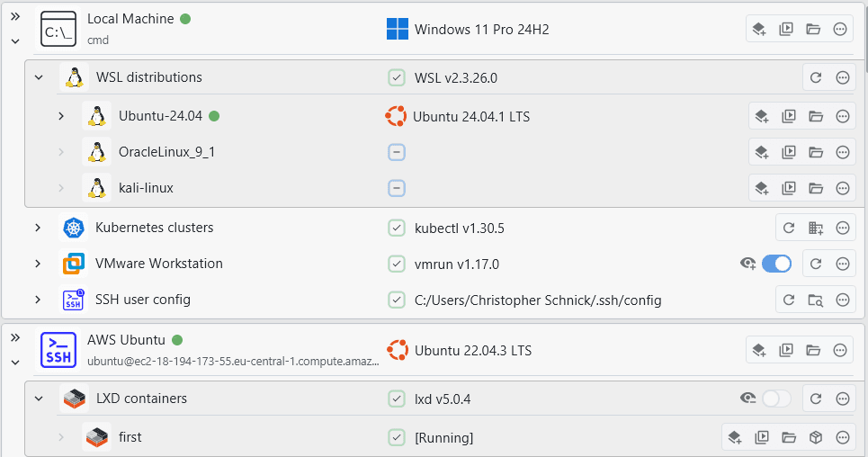The height and width of the screenshot is (457, 868).
Task: Expand the Kubernetes clusters entry
Action: click(38, 228)
